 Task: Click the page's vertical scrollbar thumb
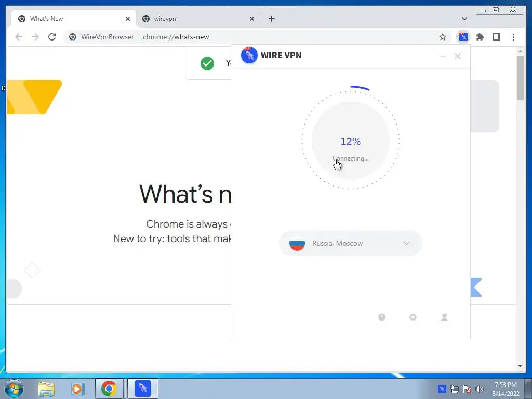click(x=520, y=78)
